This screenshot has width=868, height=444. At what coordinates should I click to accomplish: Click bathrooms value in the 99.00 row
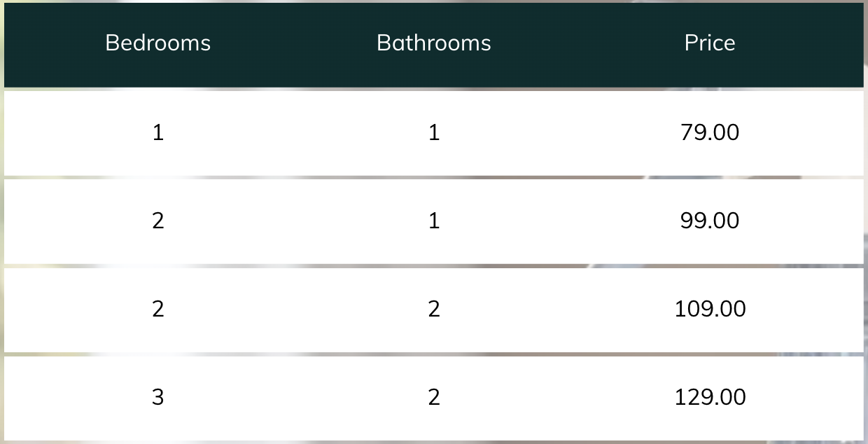coord(434,221)
